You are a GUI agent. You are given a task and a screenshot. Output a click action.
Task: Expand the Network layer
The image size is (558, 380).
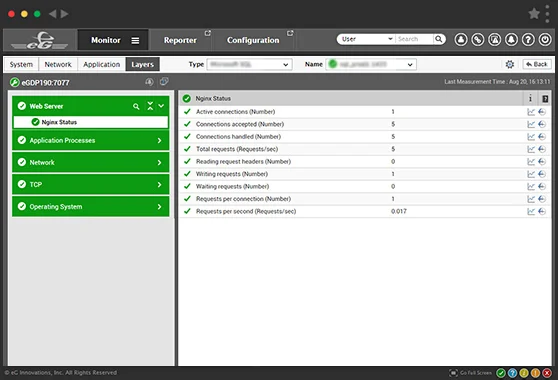tap(159, 163)
